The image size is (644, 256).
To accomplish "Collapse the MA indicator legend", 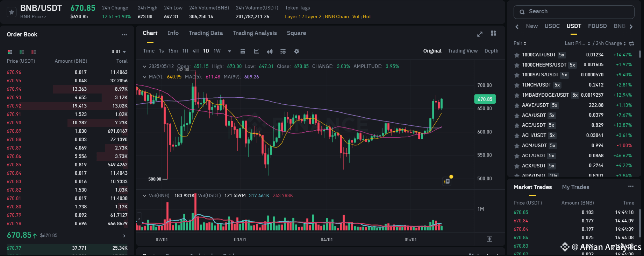I will 144,77.
